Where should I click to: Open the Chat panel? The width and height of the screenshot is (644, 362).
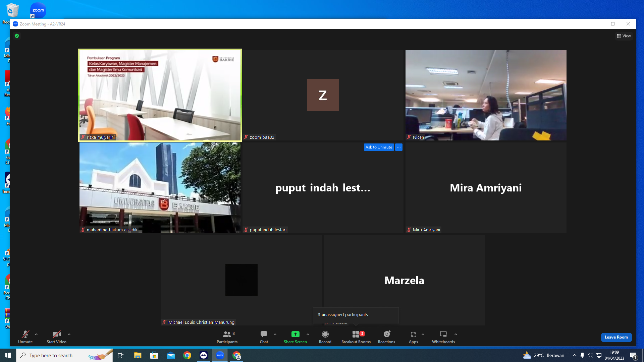(x=264, y=337)
